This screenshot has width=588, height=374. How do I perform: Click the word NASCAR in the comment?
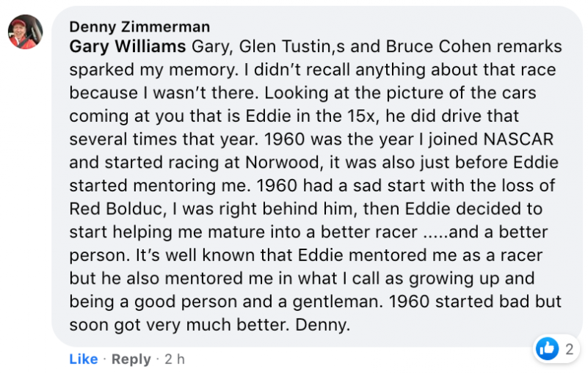pyautogui.click(x=518, y=139)
